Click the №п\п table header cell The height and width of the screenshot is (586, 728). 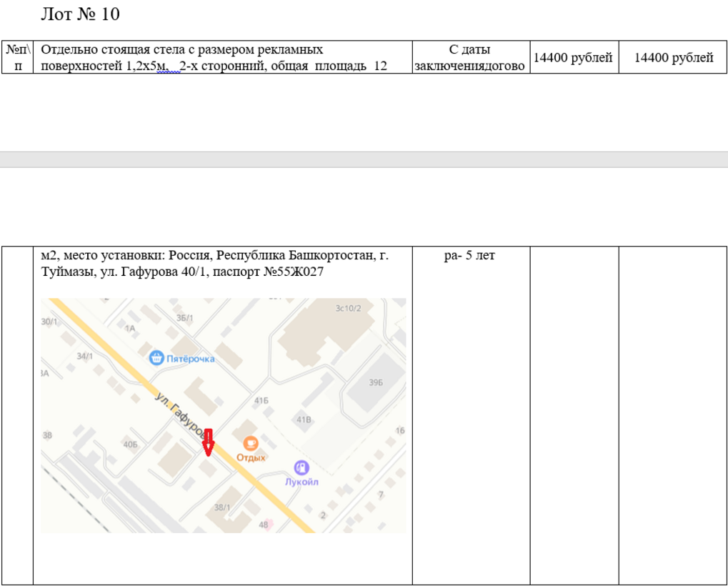pos(19,57)
